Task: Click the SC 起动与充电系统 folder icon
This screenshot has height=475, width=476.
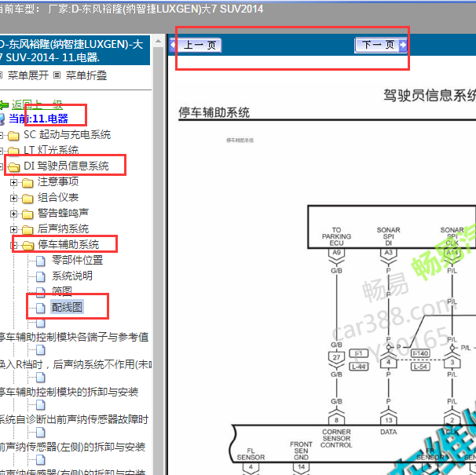Action: tap(13, 135)
